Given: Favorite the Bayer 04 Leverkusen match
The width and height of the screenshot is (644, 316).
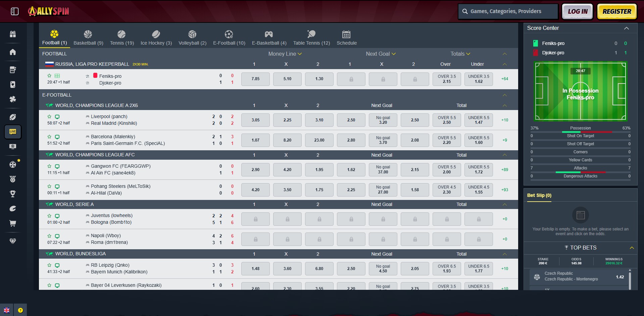Looking at the screenshot, I should click(x=49, y=285).
